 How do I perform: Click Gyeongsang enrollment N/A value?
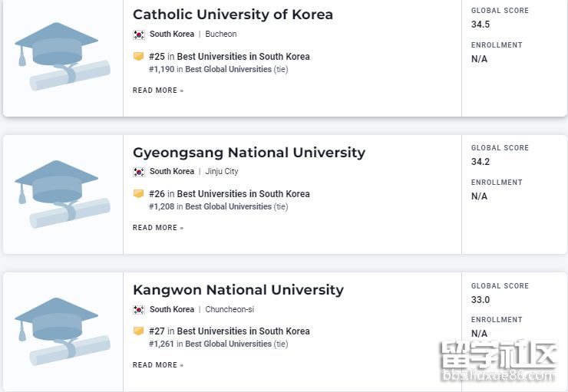tap(479, 196)
